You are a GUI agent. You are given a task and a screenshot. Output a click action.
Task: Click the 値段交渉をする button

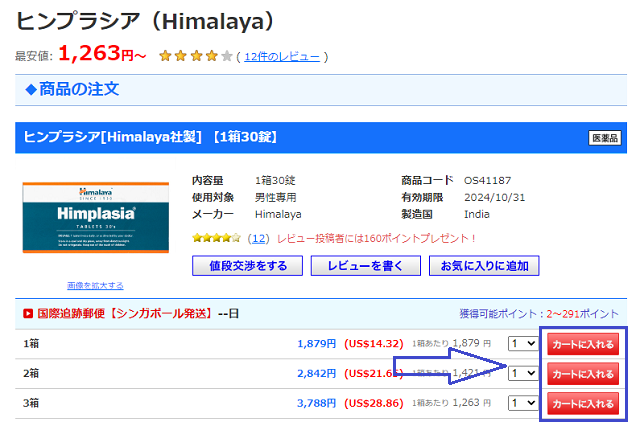(247, 266)
